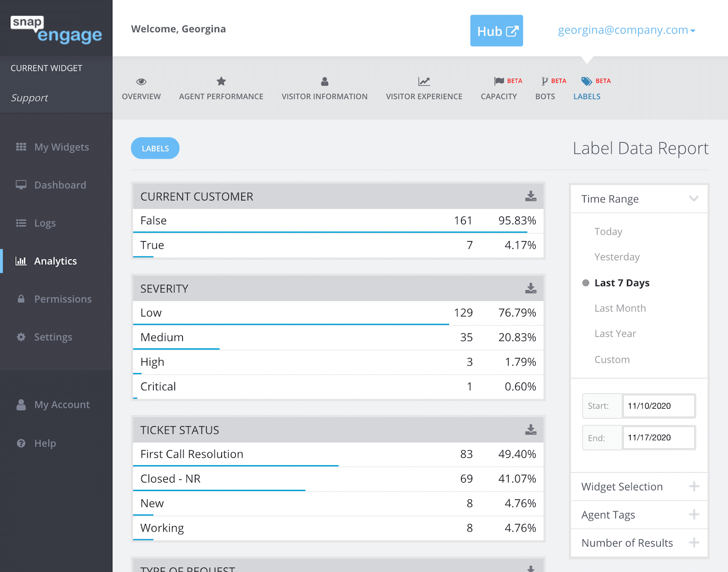Expand the Widget Selection section

tap(694, 487)
